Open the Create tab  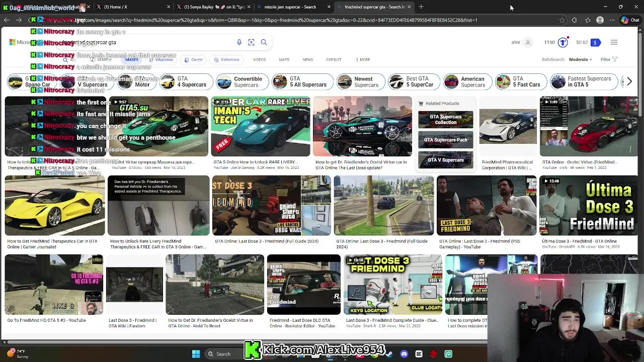coord(194,59)
